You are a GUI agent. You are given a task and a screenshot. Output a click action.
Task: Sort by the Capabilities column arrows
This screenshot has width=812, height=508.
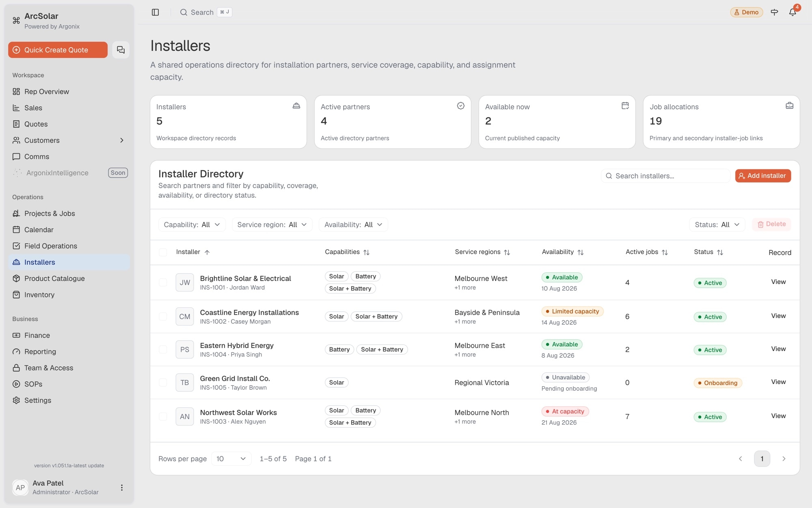pyautogui.click(x=366, y=252)
